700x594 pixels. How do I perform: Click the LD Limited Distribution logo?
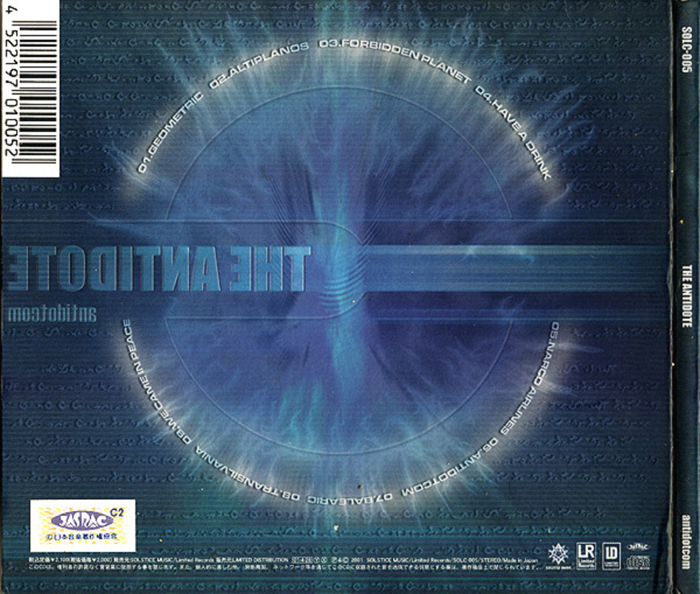coord(611,556)
